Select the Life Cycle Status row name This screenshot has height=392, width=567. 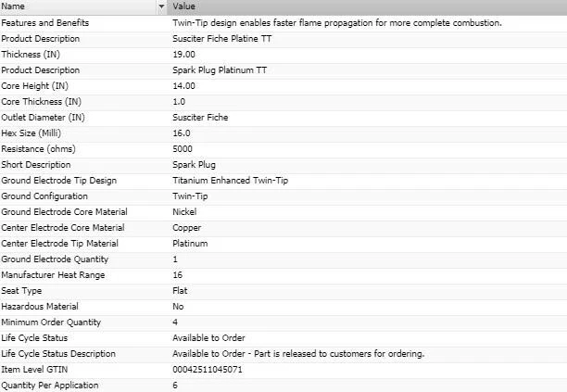tap(34, 337)
